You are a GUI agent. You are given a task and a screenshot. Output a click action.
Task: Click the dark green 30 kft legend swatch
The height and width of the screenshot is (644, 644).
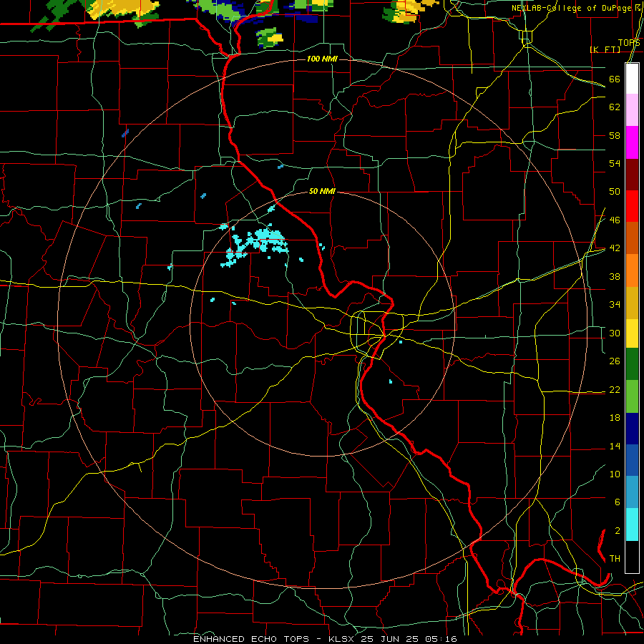[x=632, y=364]
